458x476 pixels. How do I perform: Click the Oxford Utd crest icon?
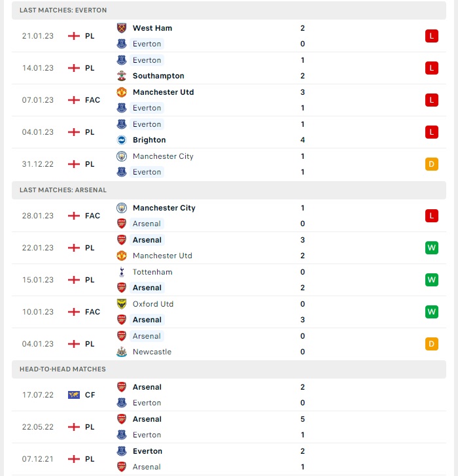pyautogui.click(x=122, y=304)
